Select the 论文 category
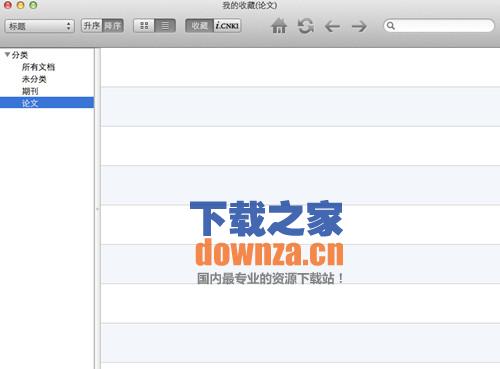 47,103
